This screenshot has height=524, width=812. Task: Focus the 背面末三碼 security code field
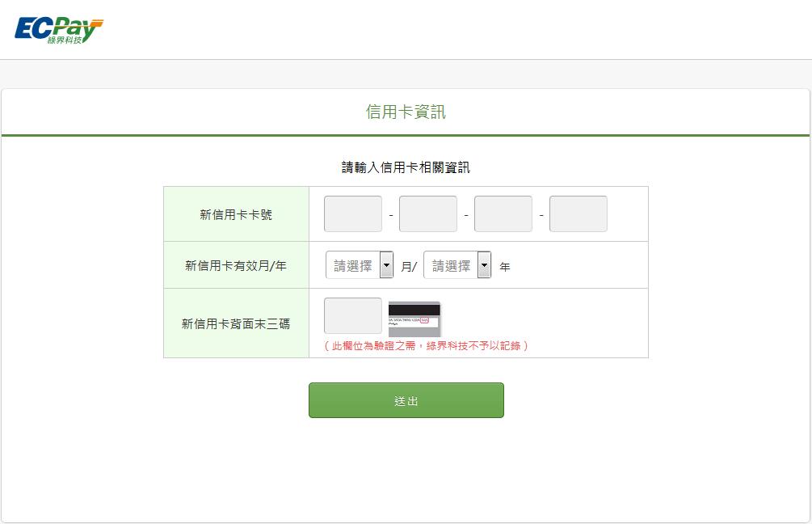pos(352,315)
